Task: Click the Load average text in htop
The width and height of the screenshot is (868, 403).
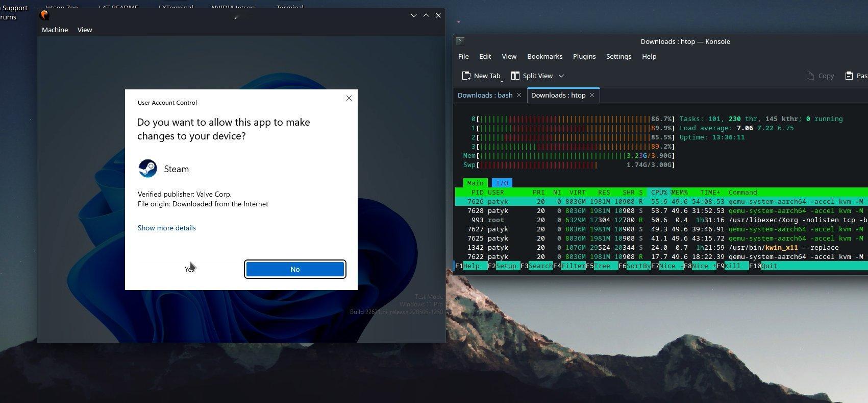Action: (736, 128)
